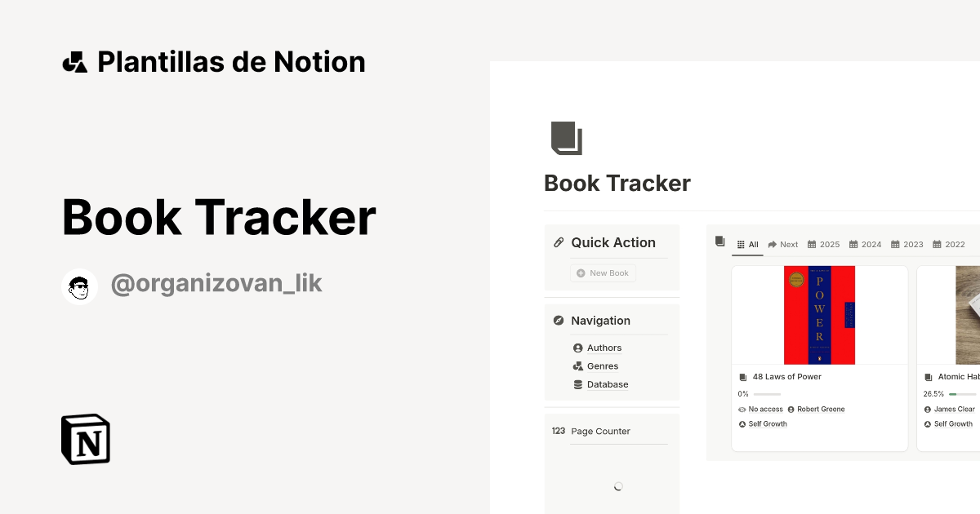Switch to the Next view tab

coord(782,243)
